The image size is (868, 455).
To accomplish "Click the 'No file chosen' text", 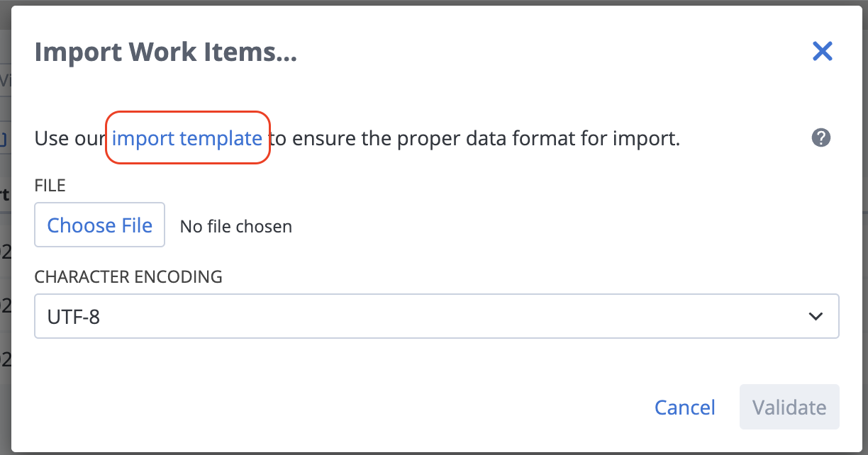I will 235,226.
